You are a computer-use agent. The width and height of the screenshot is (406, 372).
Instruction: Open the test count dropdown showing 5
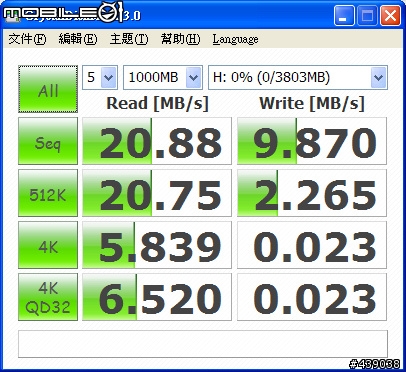(100, 77)
